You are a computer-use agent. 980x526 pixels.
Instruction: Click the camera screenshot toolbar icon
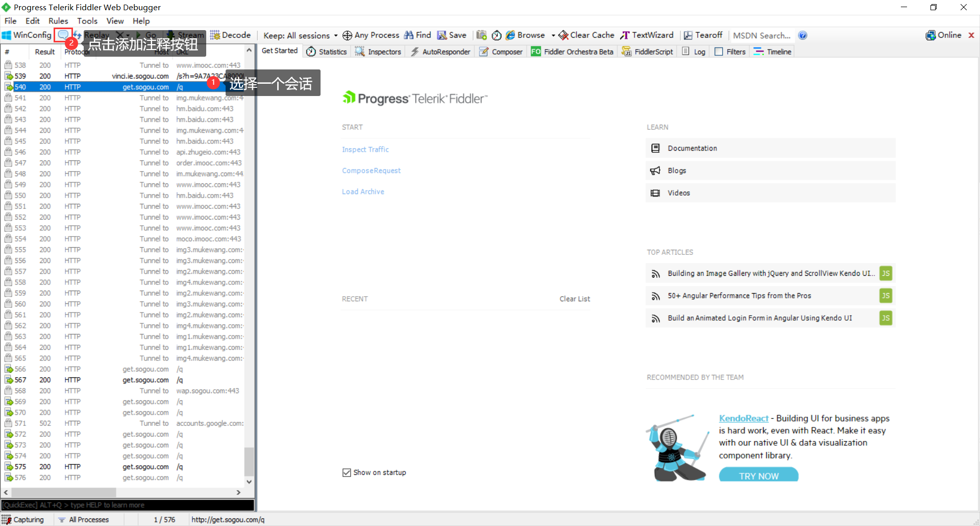click(481, 35)
